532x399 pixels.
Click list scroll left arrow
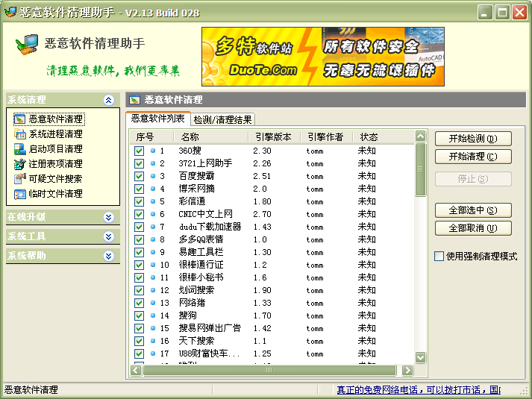136,370
